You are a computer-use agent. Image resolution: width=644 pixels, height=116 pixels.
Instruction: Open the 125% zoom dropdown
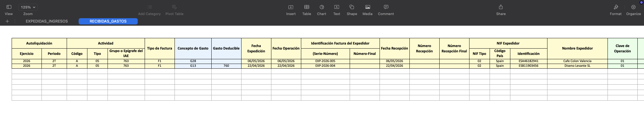click(x=28, y=7)
